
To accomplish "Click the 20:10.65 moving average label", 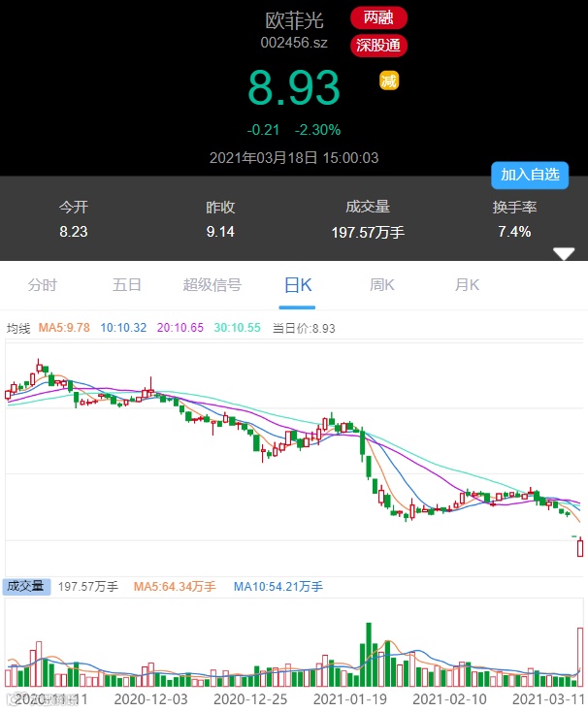I will point(180,328).
